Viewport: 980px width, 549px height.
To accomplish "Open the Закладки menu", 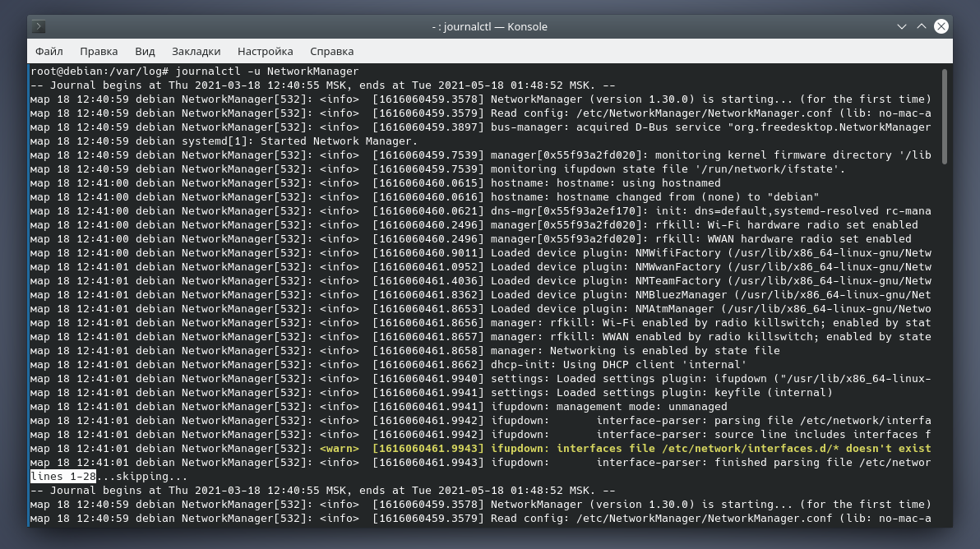I will tap(196, 51).
